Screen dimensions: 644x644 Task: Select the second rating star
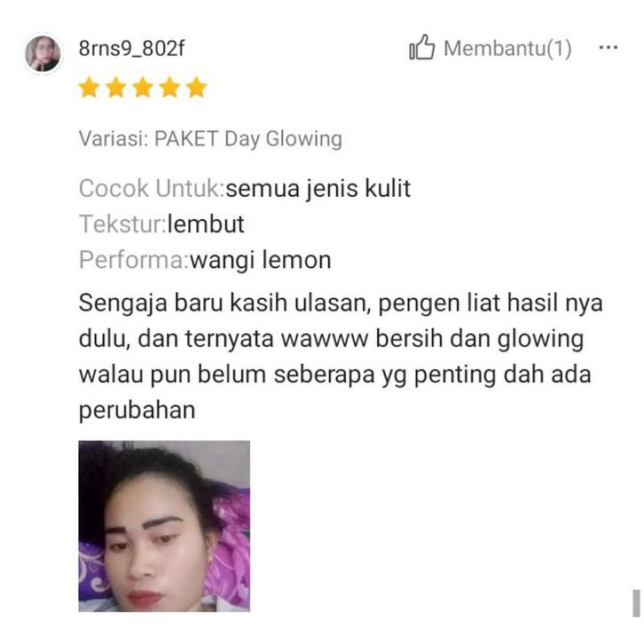tap(116, 88)
